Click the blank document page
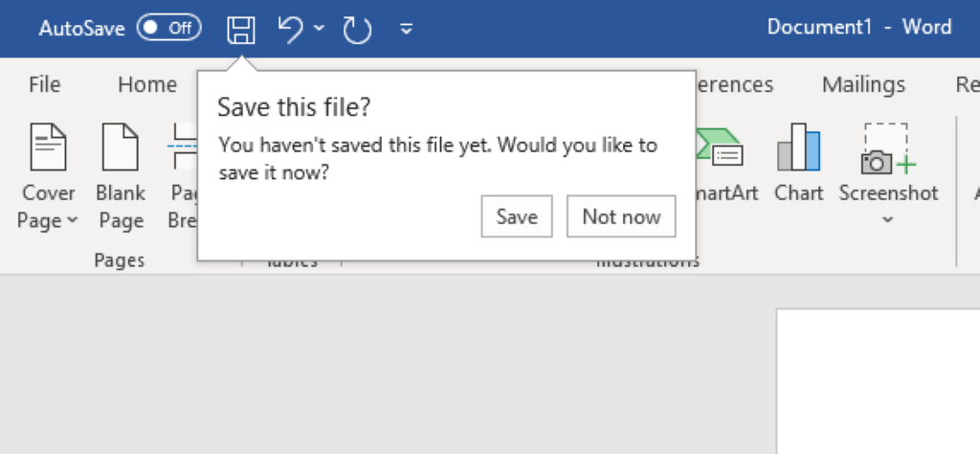980x454 pixels. pyautogui.click(x=878, y=383)
